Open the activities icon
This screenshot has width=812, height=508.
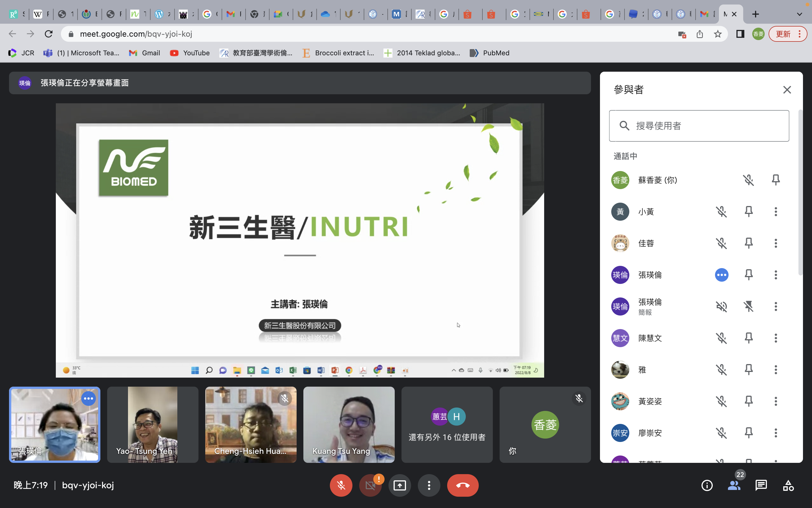[x=788, y=485]
